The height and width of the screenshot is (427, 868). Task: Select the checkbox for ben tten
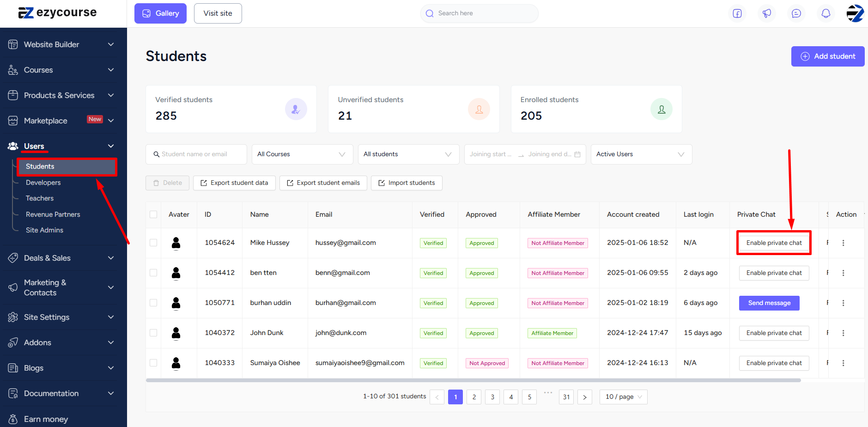pyautogui.click(x=153, y=273)
